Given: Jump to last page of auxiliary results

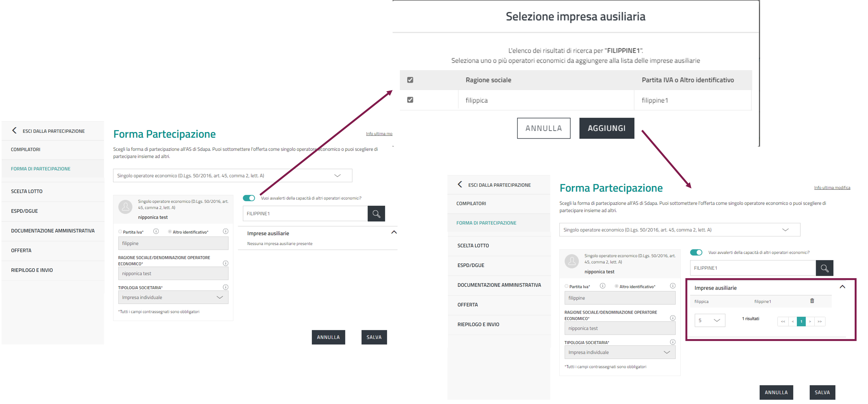Looking at the screenshot, I should click(819, 321).
